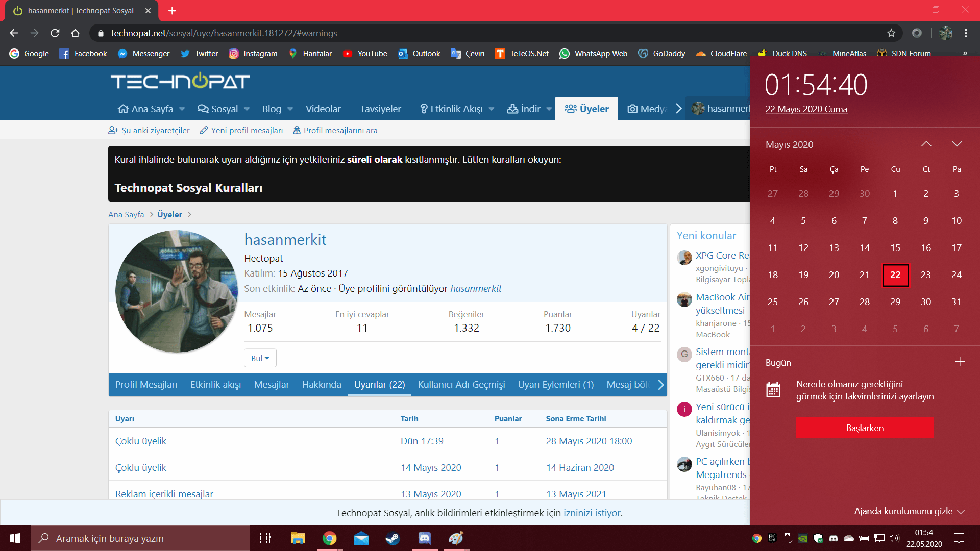Go to next month in calendar
Viewport: 980px width, 551px height.
(957, 144)
